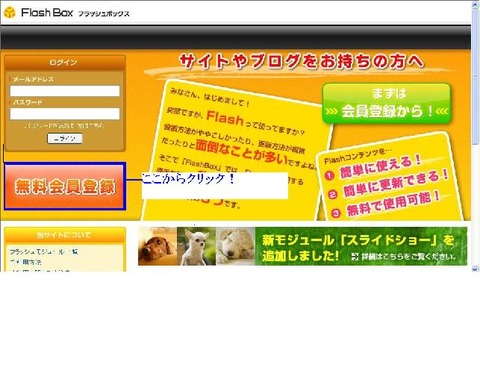This screenshot has height=382, width=480.
Task: Open the ご利用方法 sidebar link
Action: click(25, 262)
